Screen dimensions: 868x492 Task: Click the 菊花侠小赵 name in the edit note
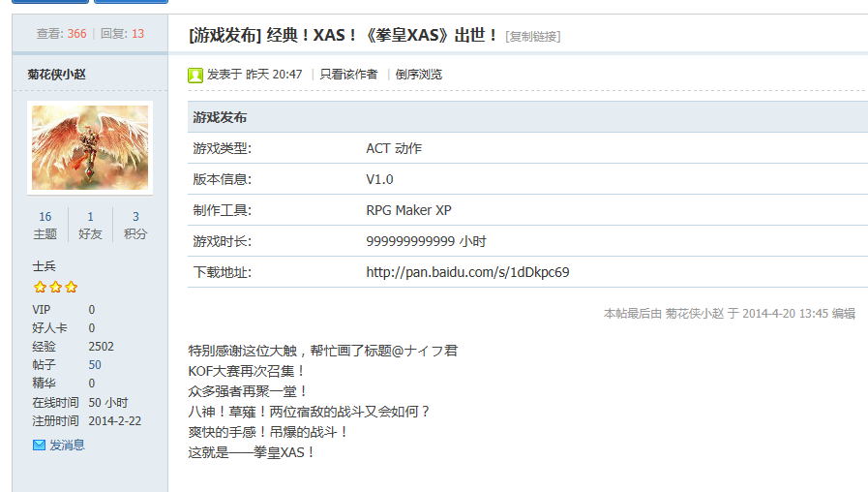tap(694, 314)
